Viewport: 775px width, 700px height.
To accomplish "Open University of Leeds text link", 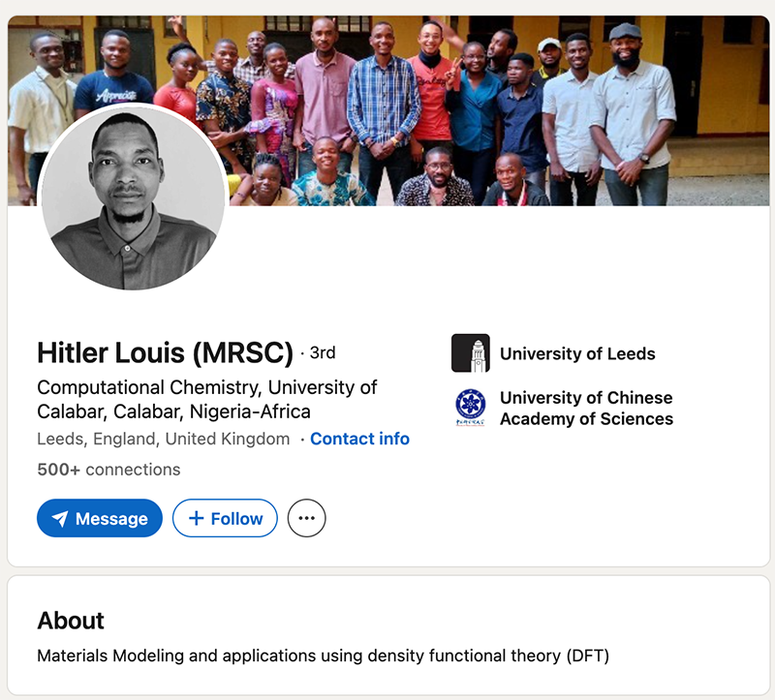I will click(x=577, y=353).
